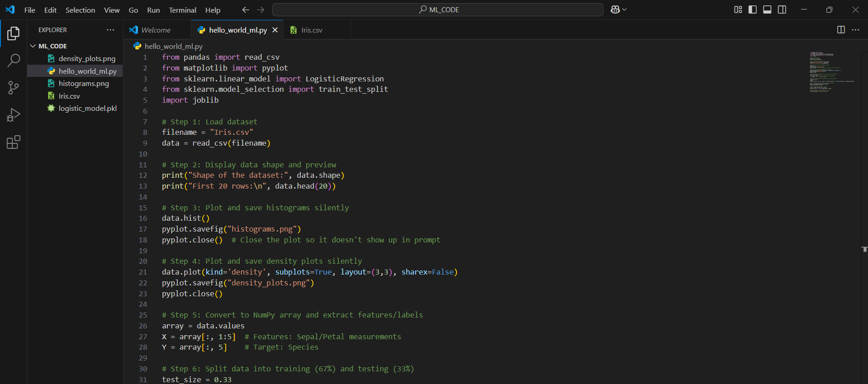Toggle the secondary side bar
The width and height of the screenshot is (868, 384).
click(x=782, y=9)
